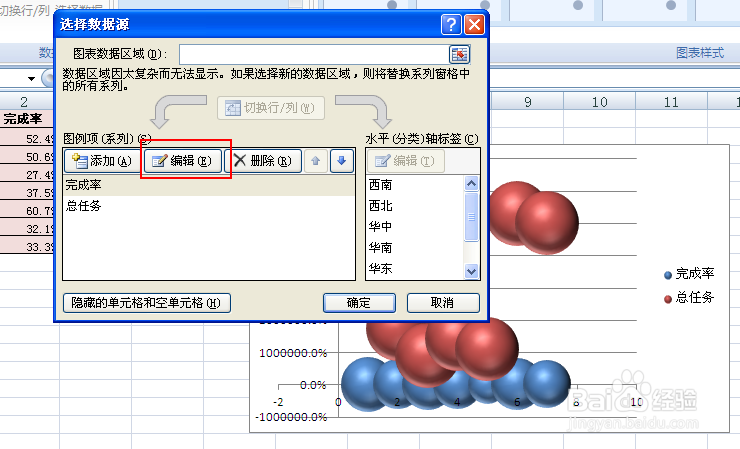740x449 pixels.
Task: Confirm with the 确定 button
Action: (359, 303)
